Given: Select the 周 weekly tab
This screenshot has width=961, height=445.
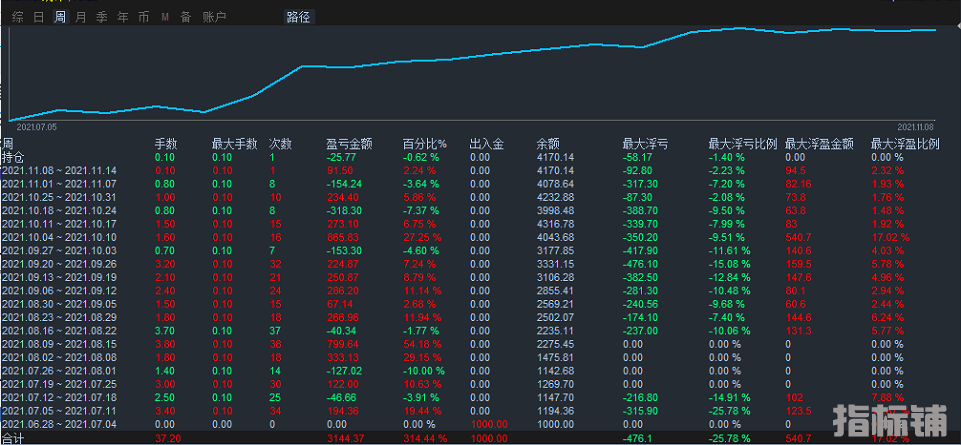Looking at the screenshot, I should (x=59, y=17).
